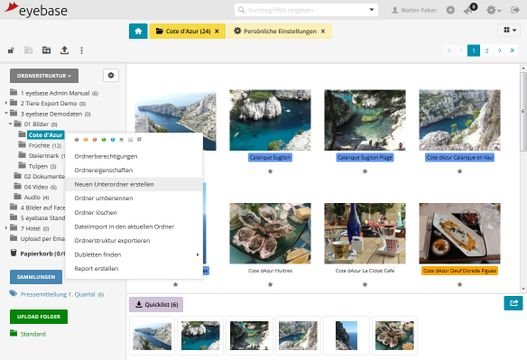Screen dimensions: 527x360
Task: Expand the 7 Hotel folder
Action: coord(6,228)
